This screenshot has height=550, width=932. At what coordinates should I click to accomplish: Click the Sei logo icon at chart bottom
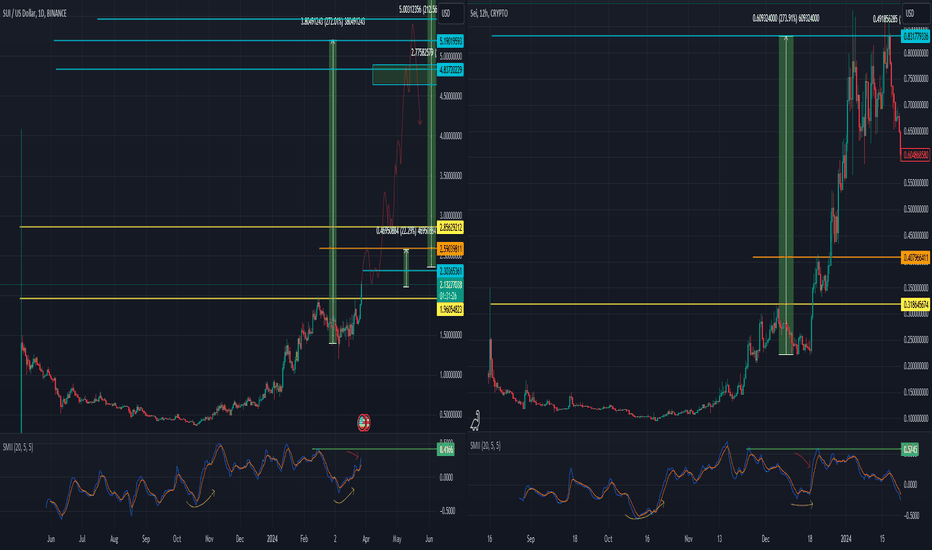[x=476, y=420]
